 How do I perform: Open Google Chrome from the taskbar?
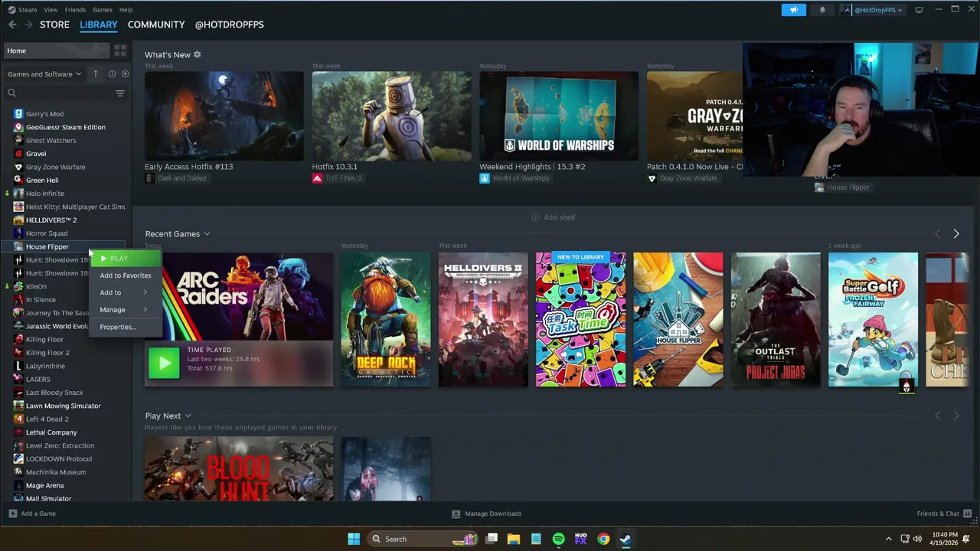[603, 539]
